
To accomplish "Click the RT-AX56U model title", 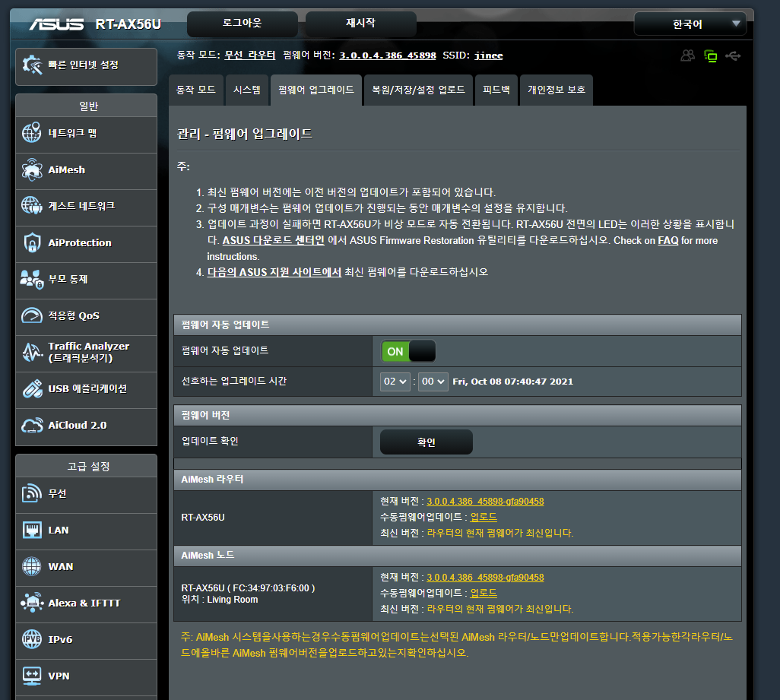I will (x=128, y=24).
